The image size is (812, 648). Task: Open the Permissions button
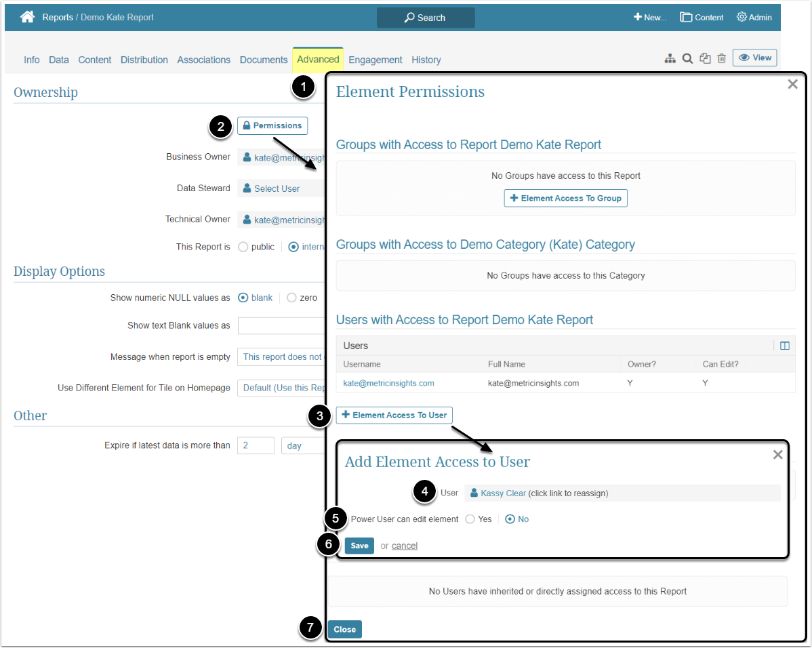272,125
